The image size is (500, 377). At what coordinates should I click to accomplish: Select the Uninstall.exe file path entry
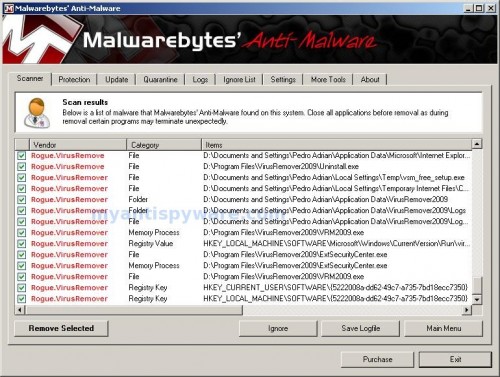pos(281,166)
